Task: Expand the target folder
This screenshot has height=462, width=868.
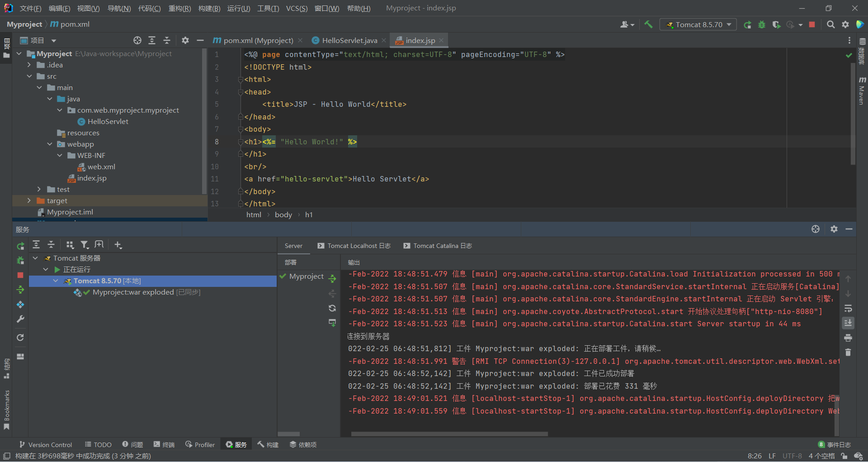Action: [x=29, y=200]
